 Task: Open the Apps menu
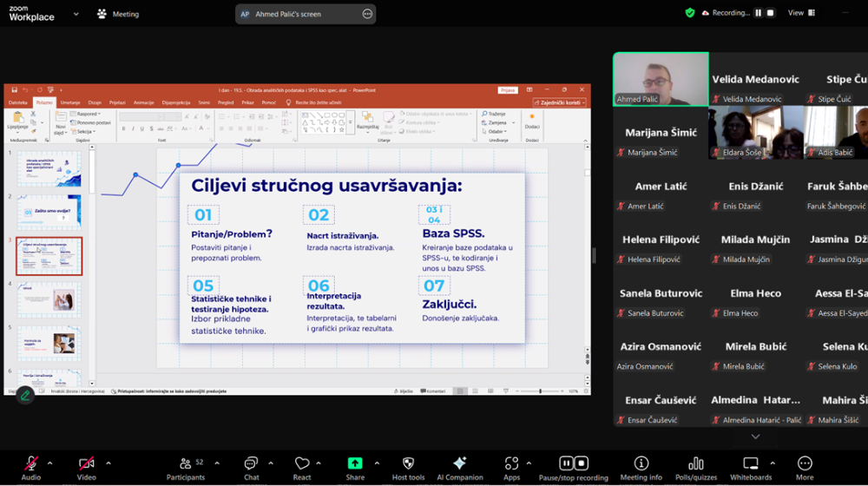(x=511, y=468)
